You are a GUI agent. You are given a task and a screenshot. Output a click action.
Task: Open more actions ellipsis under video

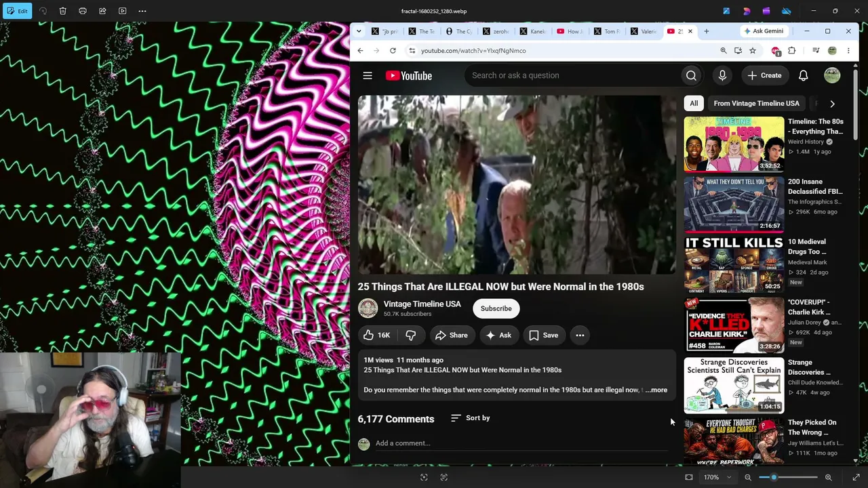(x=580, y=335)
